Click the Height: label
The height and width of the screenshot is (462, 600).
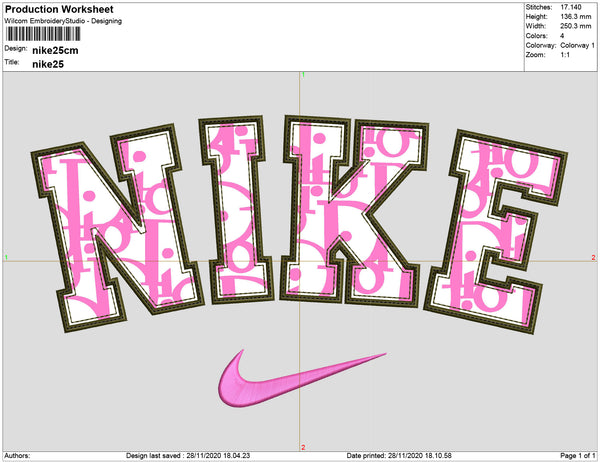(536, 17)
